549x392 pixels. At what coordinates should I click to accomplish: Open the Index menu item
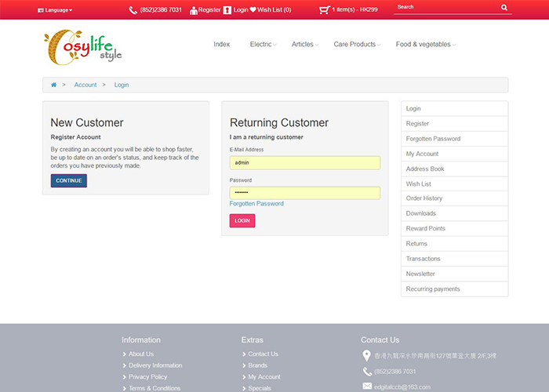pyautogui.click(x=221, y=45)
